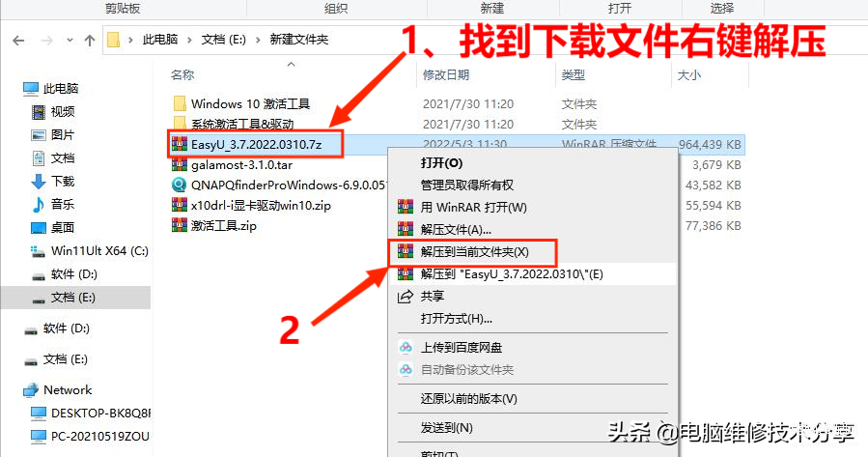Screen dimensions: 868x457
Task: Expand 发送到(N) submenu
Action: point(446,428)
